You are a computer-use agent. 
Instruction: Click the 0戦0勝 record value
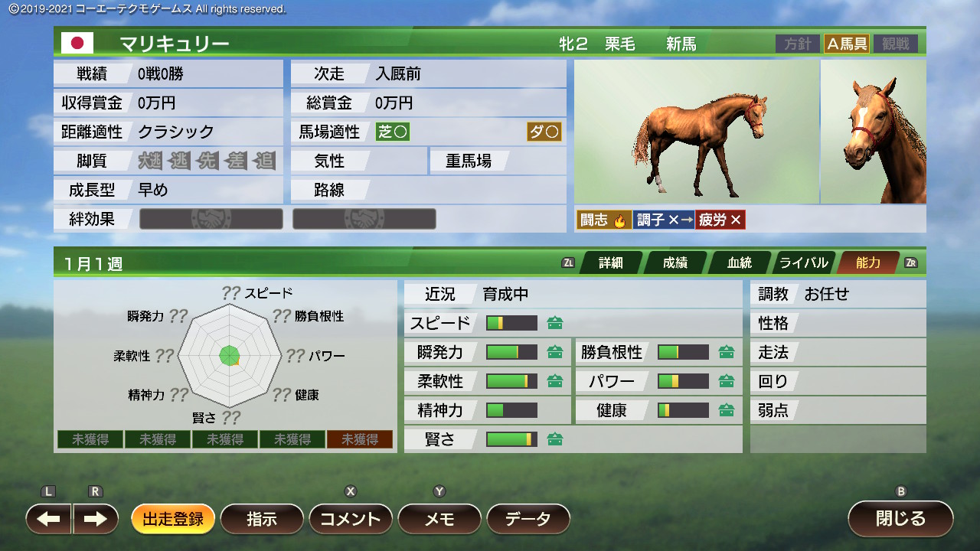161,73
